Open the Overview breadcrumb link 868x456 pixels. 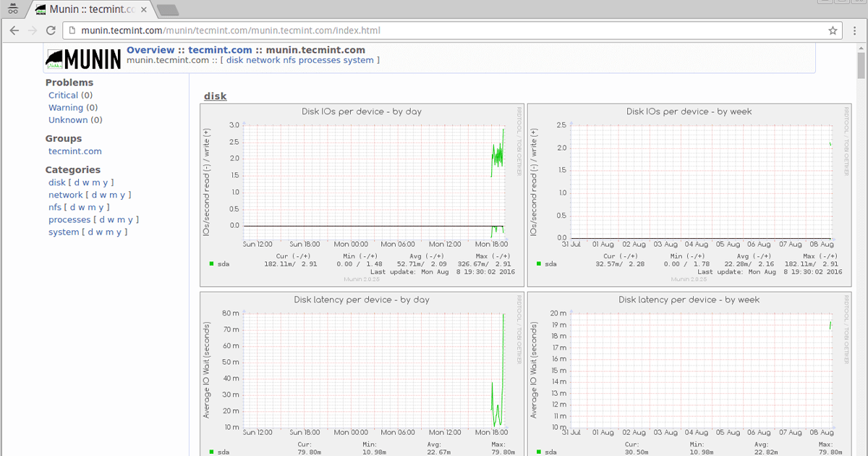150,49
